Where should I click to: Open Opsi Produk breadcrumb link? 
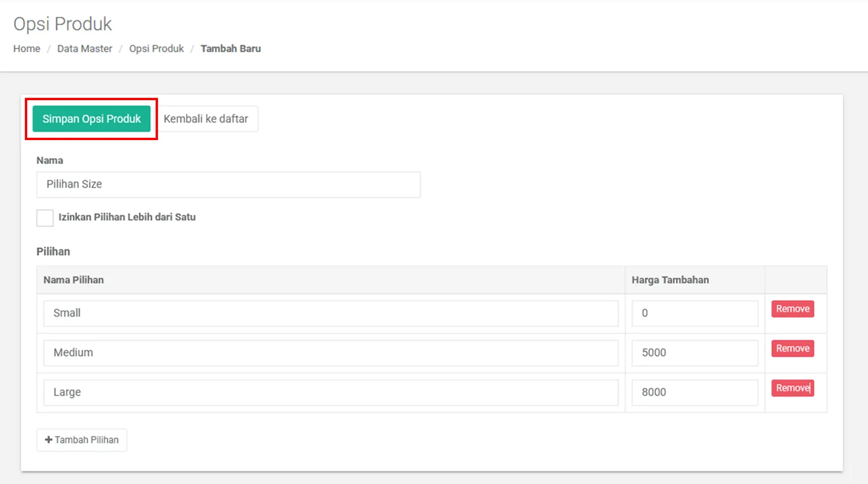[x=156, y=49]
